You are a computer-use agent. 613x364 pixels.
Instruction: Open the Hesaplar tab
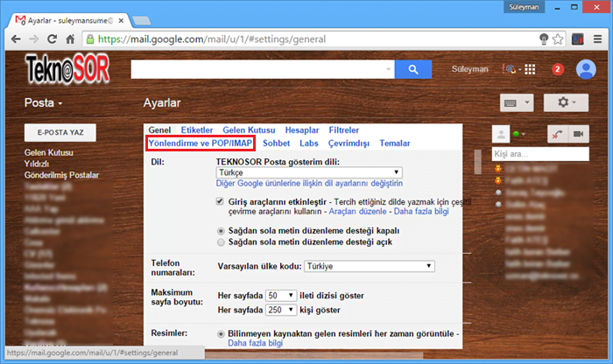coord(302,130)
